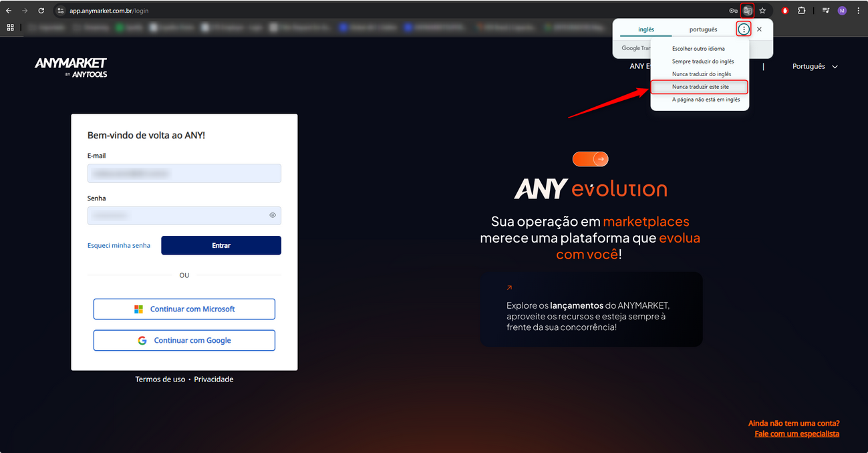Click the small arrow icon above Explore os lançamentos
Viewport: 868px width, 453px height.
click(509, 288)
